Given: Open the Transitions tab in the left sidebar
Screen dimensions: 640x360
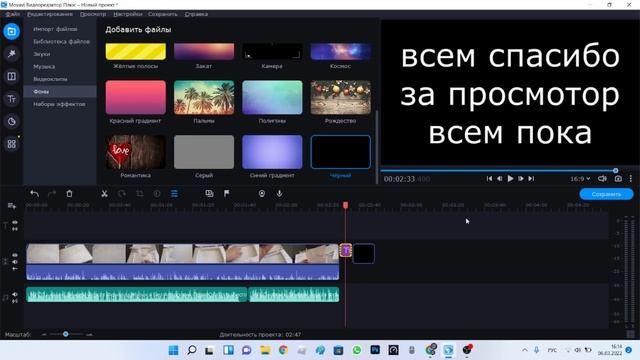Looking at the screenshot, I should [x=11, y=76].
